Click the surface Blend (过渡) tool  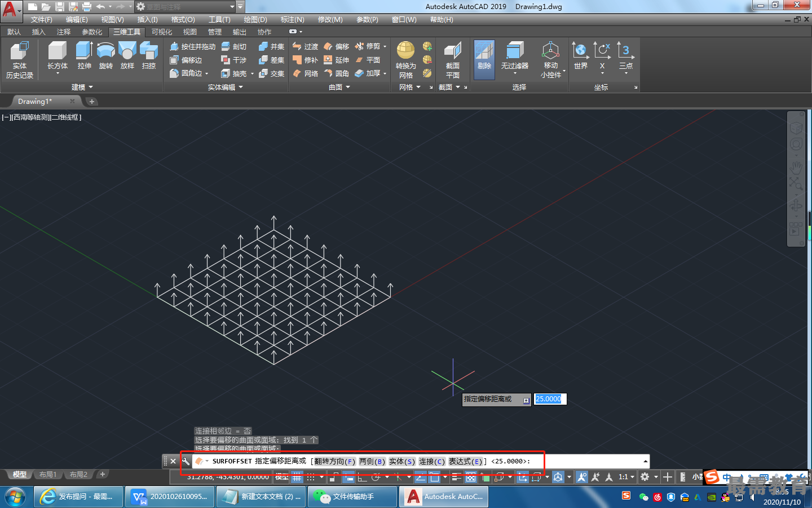[305, 46]
